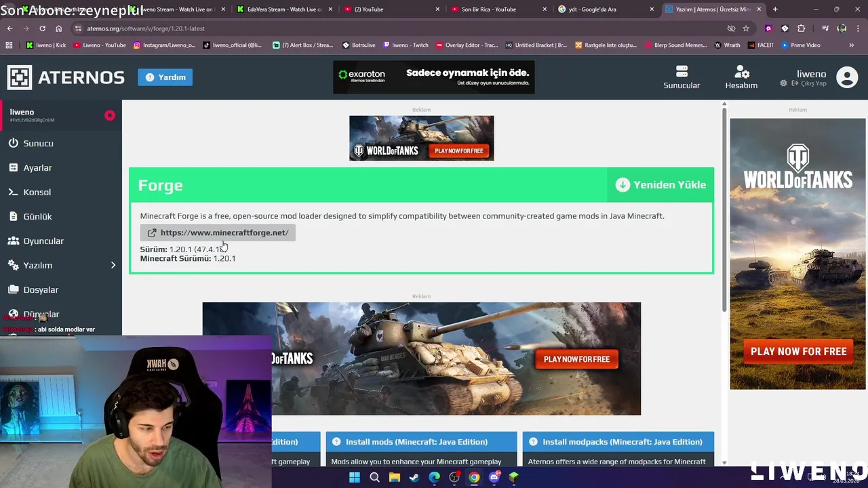Click the liweno profile avatar icon
The width and height of the screenshot is (868, 488).
click(x=847, y=77)
